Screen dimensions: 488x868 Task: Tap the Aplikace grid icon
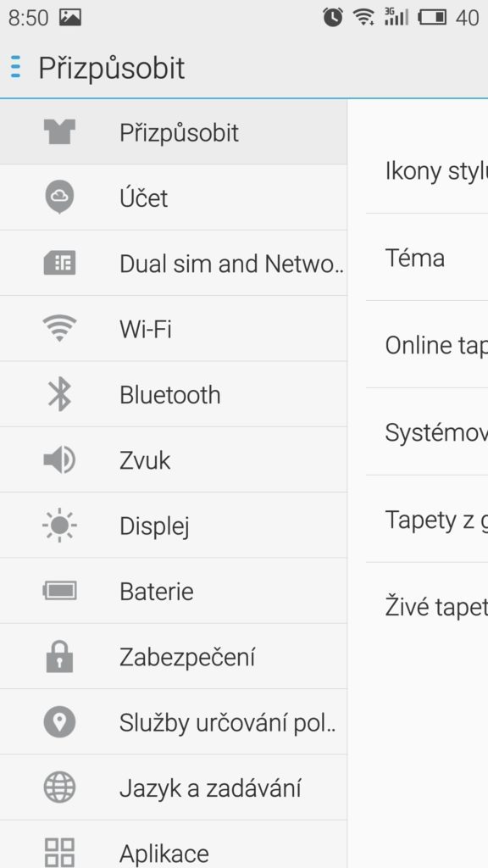[x=59, y=853]
